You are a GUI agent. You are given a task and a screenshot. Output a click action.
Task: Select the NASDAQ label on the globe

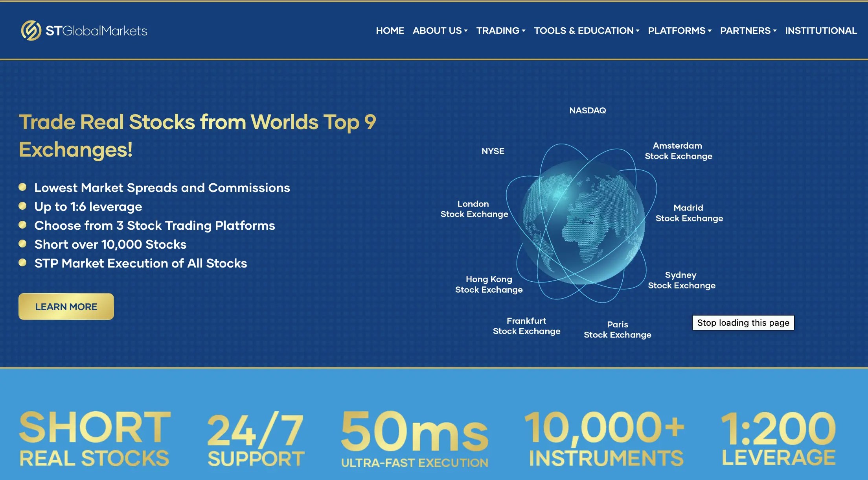click(587, 111)
